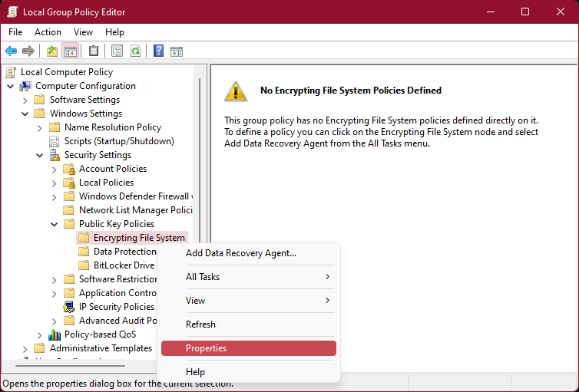The width and height of the screenshot is (579, 392).
Task: Click the Back arrow toolbar icon
Action: (11, 51)
